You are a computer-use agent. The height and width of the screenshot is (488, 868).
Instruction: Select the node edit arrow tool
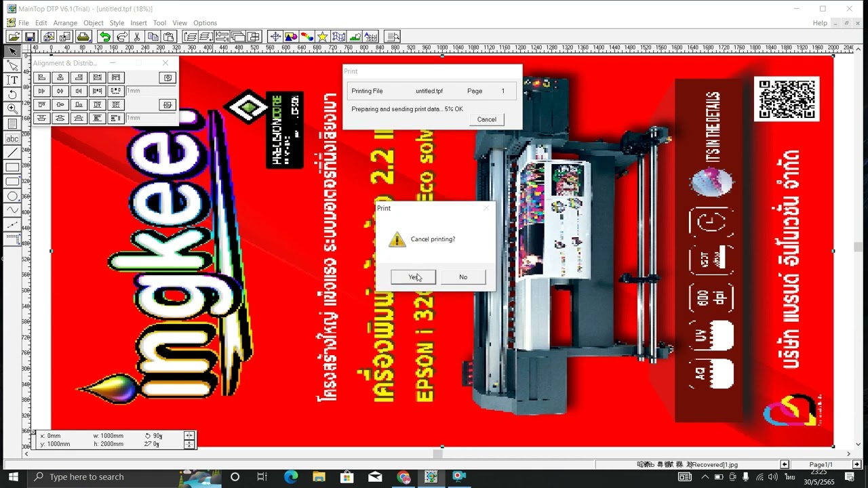tap(12, 66)
